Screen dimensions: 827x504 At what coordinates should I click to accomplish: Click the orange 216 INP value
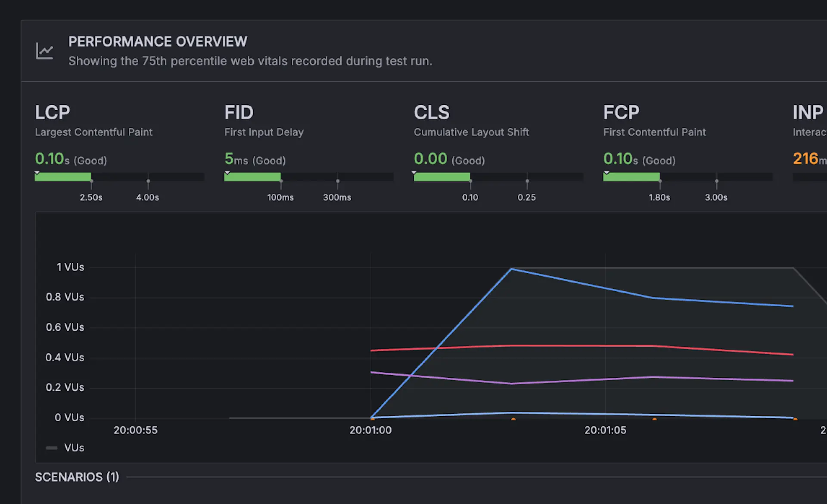[805, 159]
